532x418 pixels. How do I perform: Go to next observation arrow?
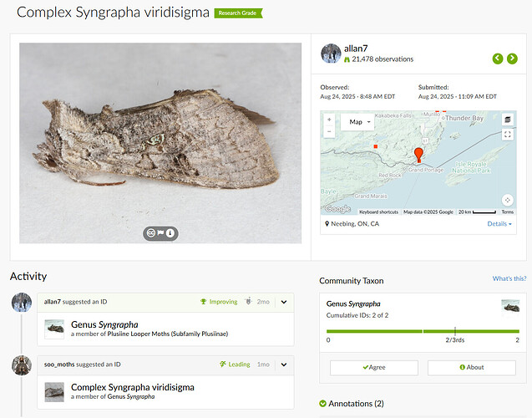[512, 59]
